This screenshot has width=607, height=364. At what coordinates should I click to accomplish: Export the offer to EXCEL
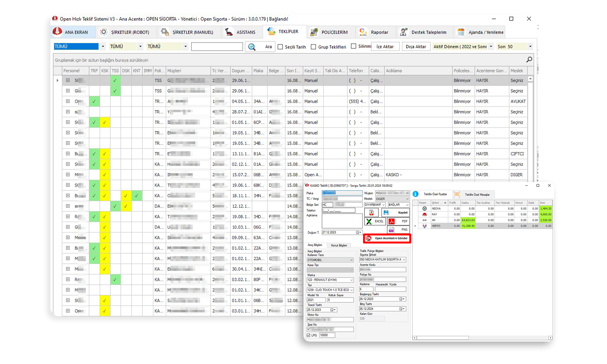[375, 221]
